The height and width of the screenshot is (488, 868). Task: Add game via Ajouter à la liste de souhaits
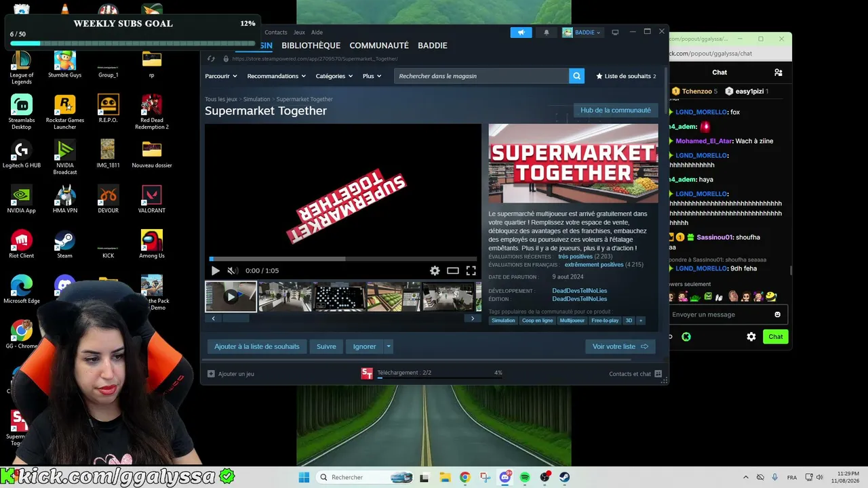[257, 346]
